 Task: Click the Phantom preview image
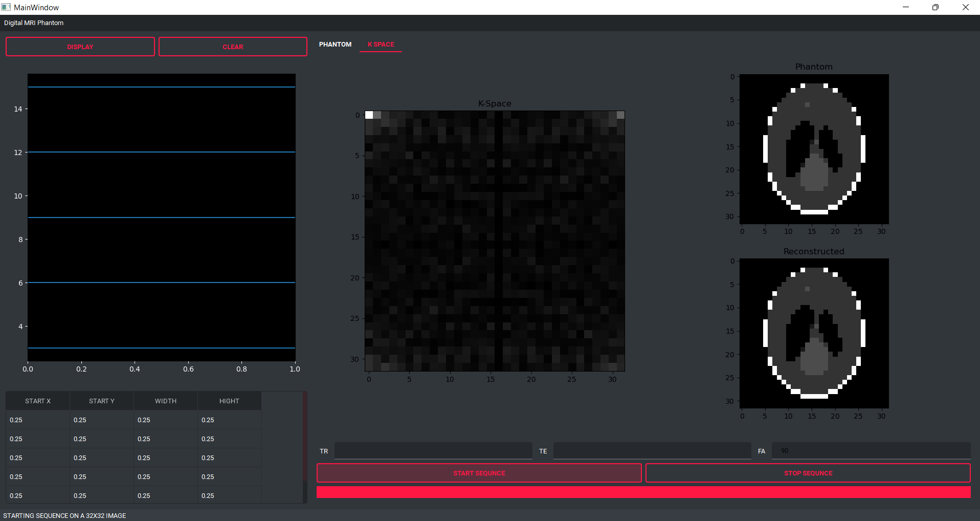tap(813, 148)
